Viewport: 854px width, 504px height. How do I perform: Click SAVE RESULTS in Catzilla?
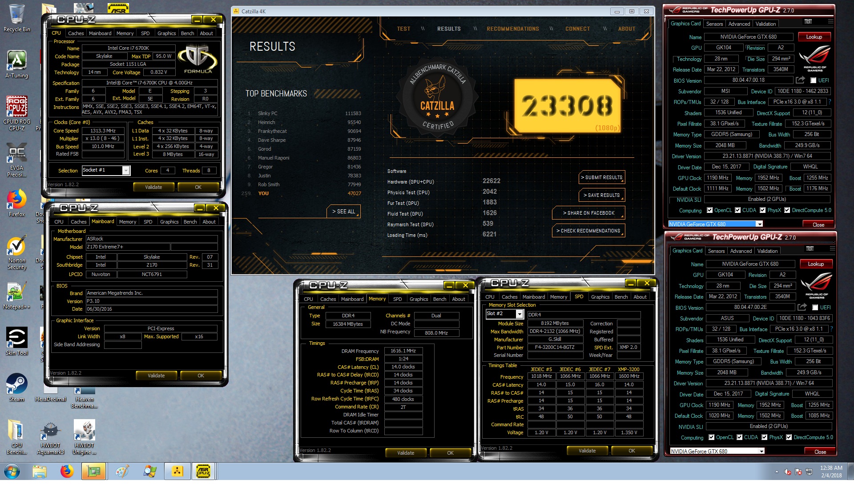pyautogui.click(x=602, y=195)
